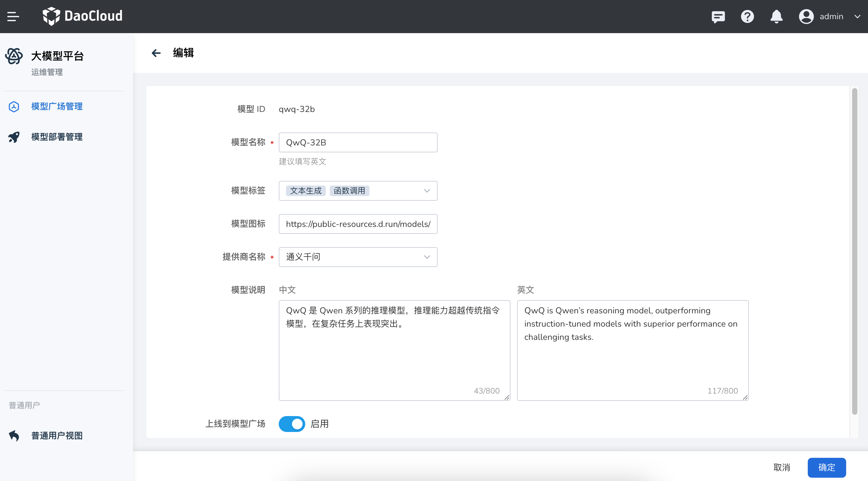Click the admin user avatar
Screen dimensions: 868x481
point(806,16)
